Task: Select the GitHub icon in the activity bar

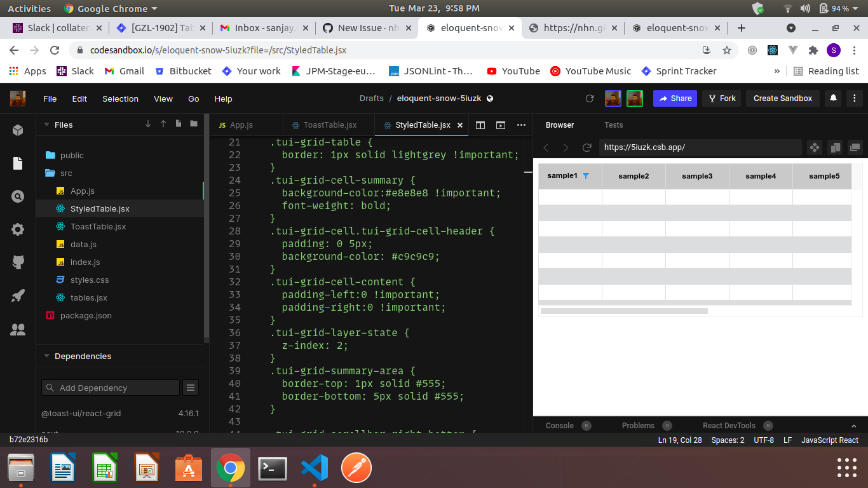Action: click(17, 263)
